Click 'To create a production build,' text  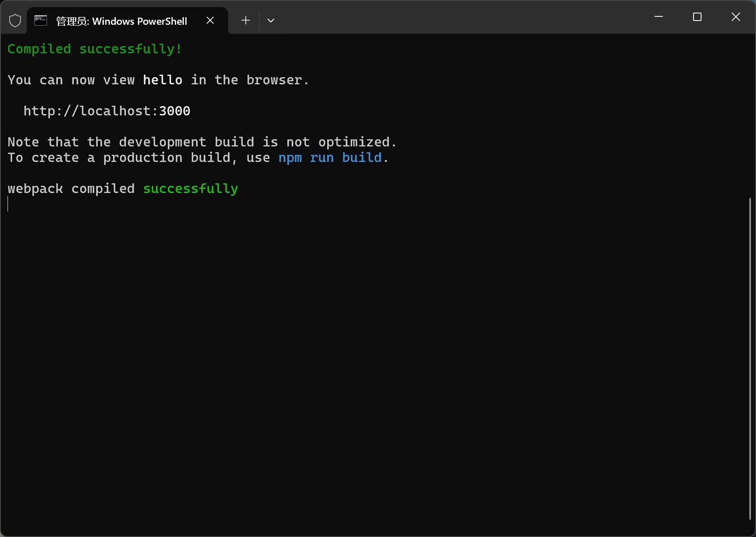point(123,158)
